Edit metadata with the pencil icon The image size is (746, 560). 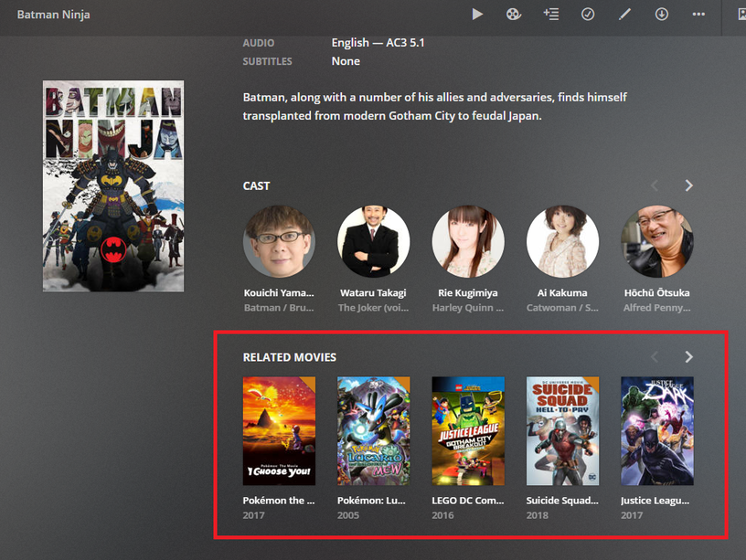[624, 15]
